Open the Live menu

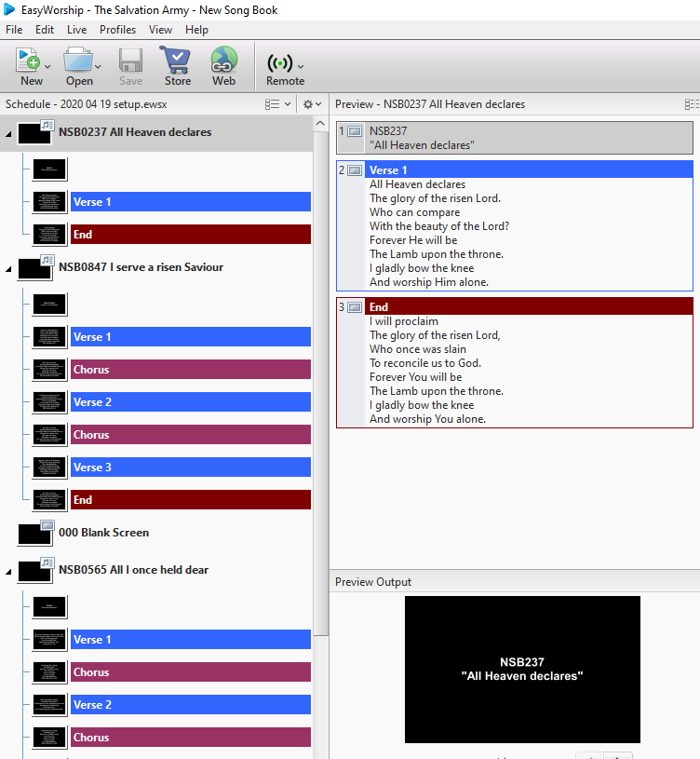click(x=77, y=30)
